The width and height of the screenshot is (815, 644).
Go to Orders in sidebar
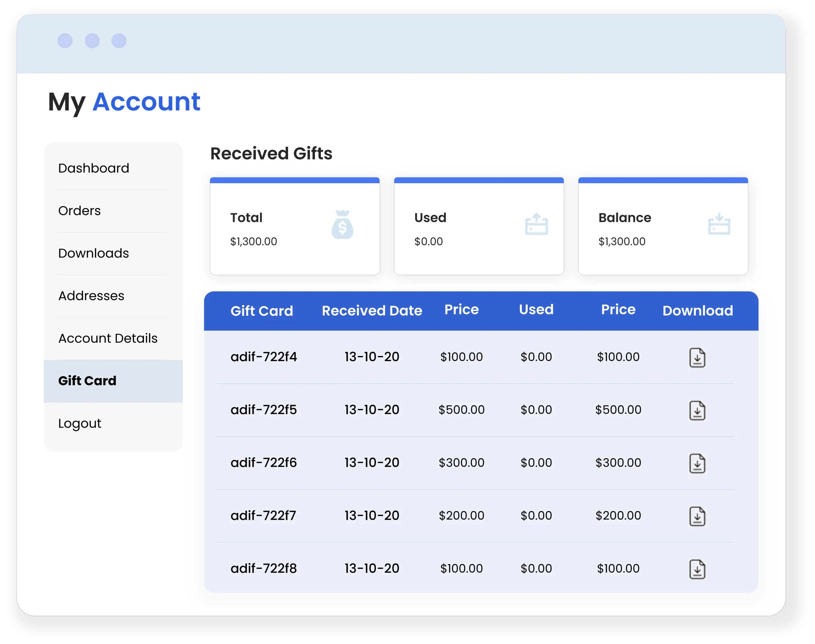pos(79,211)
